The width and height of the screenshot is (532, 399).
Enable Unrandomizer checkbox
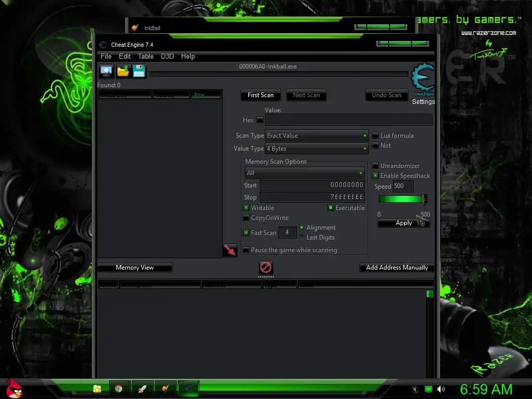[x=375, y=166]
